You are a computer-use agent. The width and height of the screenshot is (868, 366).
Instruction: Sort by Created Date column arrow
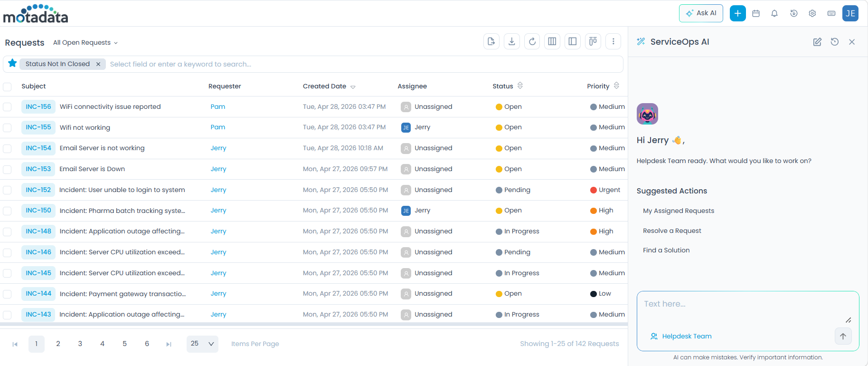[353, 87]
